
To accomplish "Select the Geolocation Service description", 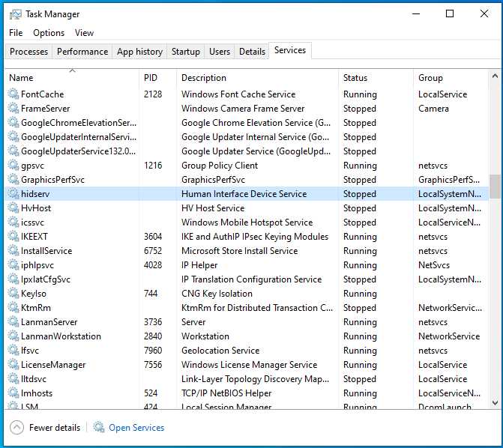I will [220, 350].
